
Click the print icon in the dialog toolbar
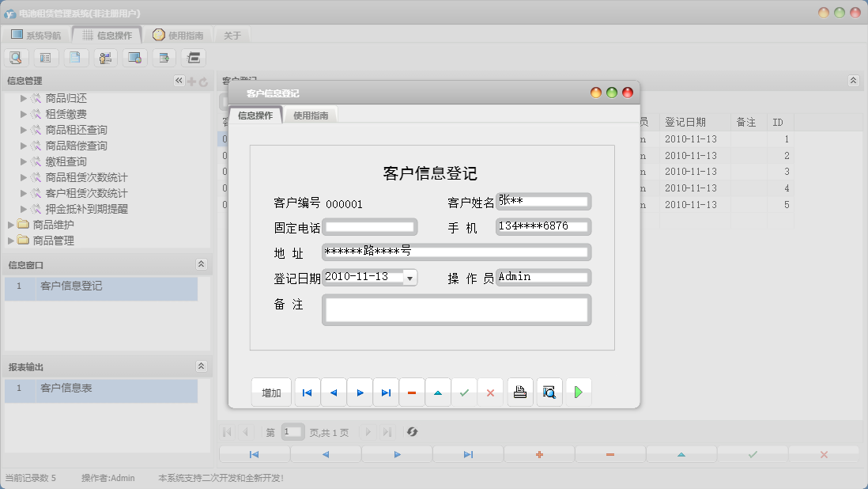520,392
